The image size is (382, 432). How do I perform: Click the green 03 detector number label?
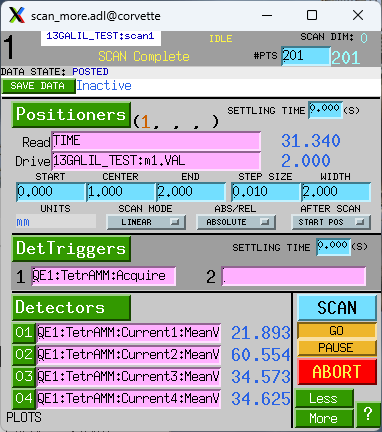coord(24,377)
